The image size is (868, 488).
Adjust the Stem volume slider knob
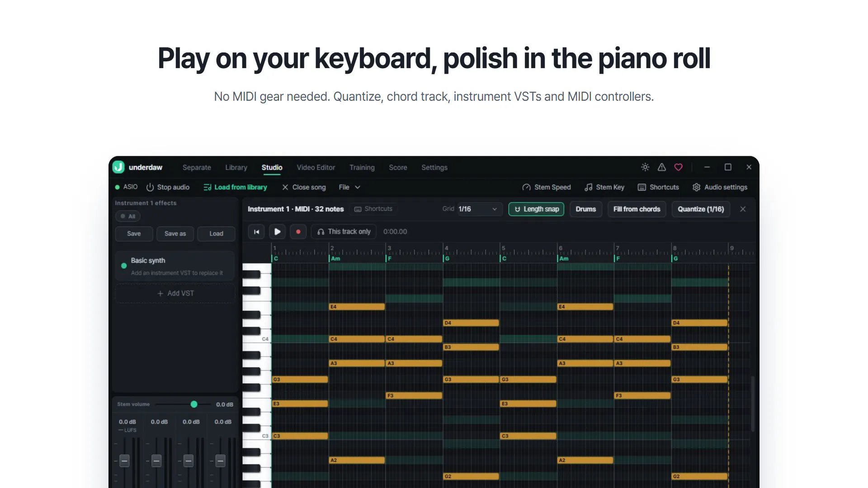tap(194, 404)
